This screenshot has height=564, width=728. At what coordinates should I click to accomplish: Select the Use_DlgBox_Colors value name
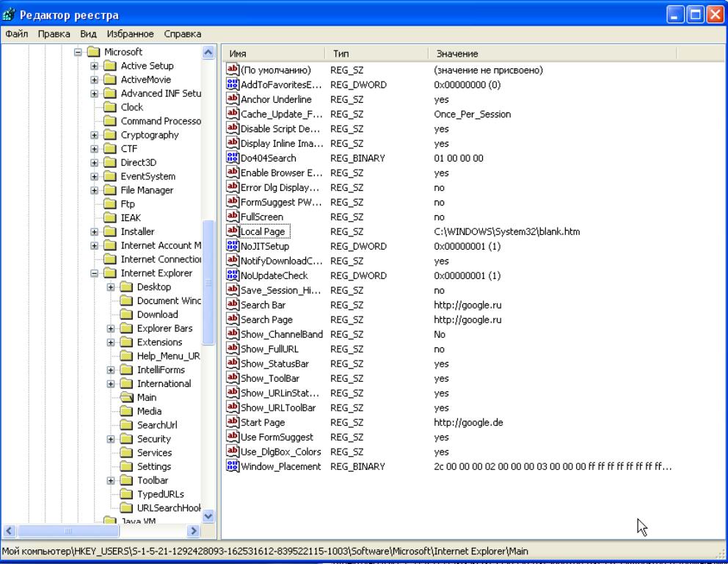pos(280,452)
